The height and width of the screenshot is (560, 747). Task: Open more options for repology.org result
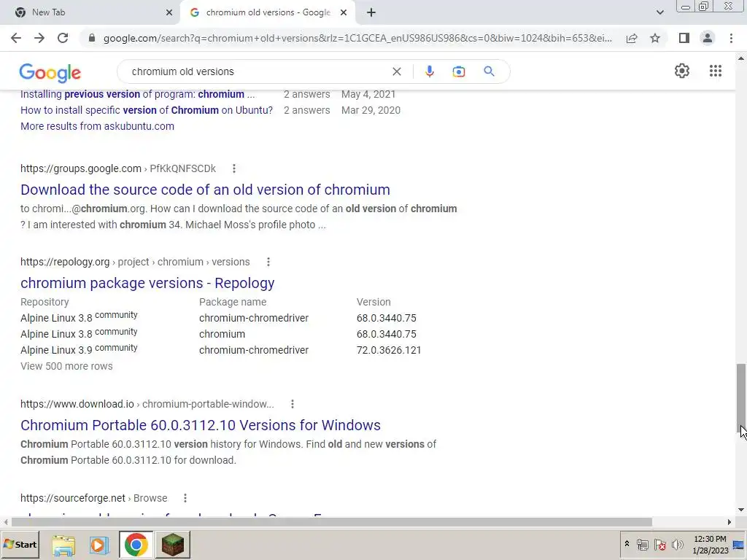click(x=268, y=262)
